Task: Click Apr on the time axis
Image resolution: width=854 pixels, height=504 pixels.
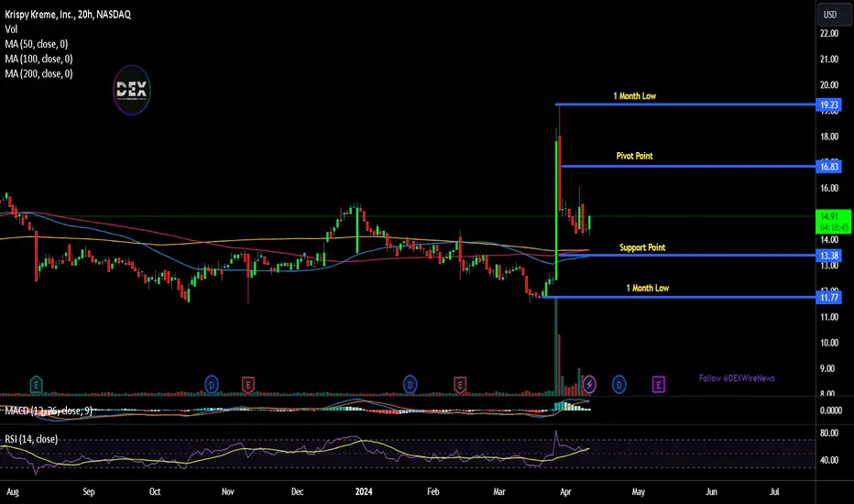Action: [x=565, y=491]
